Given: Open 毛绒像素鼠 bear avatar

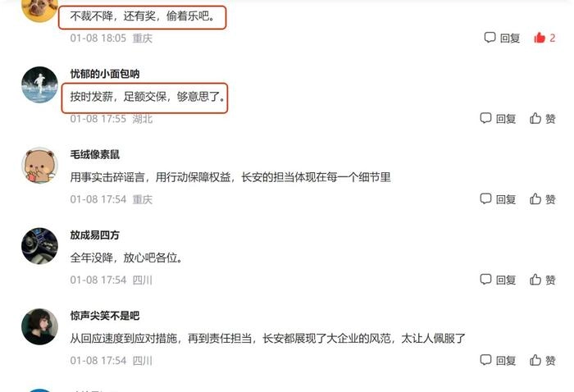Looking at the screenshot, I should click(x=39, y=166).
